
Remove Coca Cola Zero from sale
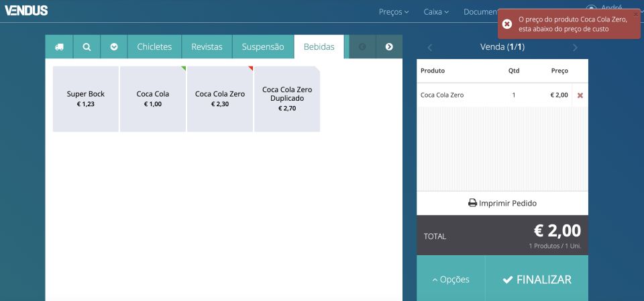click(x=580, y=95)
